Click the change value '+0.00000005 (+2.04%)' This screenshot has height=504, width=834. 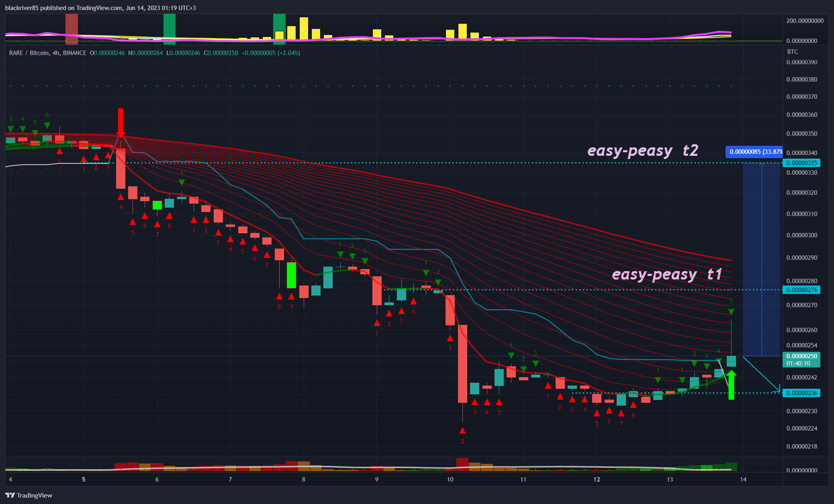271,53
